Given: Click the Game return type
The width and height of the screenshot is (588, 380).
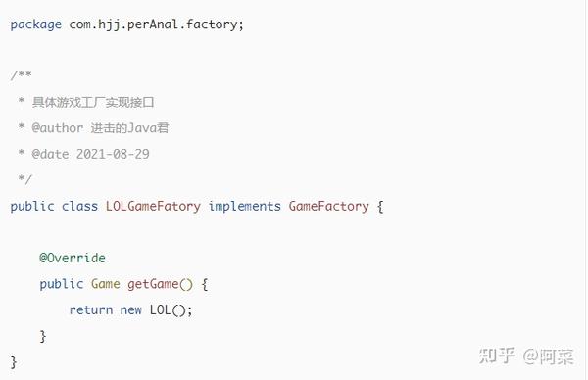Looking at the screenshot, I should [x=106, y=284].
